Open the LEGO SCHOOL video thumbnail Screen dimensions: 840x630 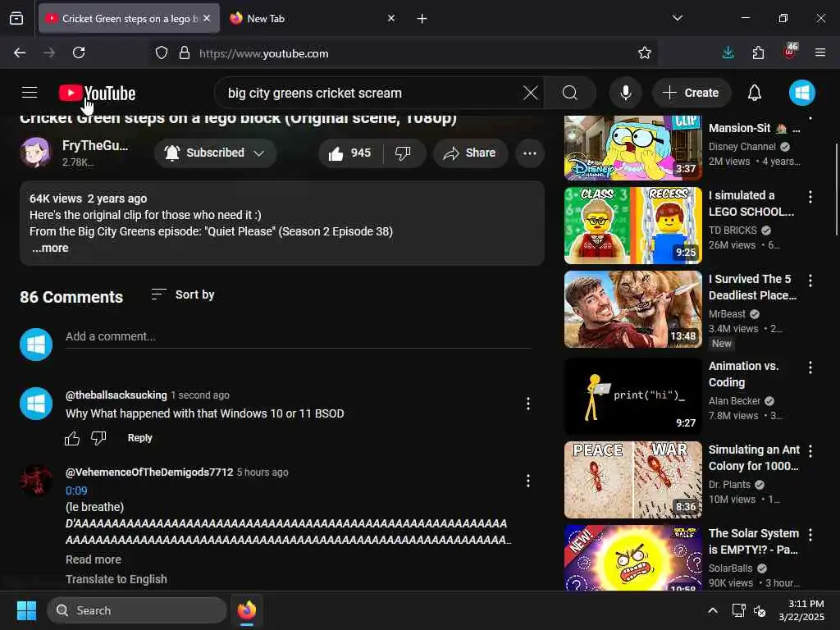632,225
